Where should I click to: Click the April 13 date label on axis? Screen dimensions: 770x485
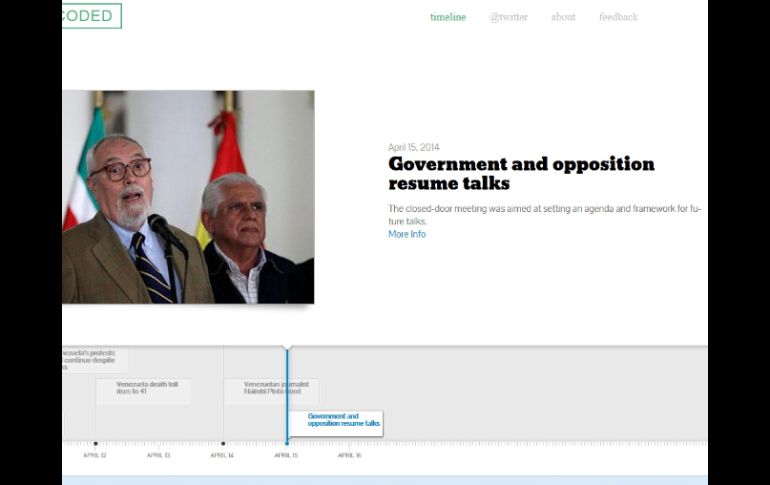158,455
